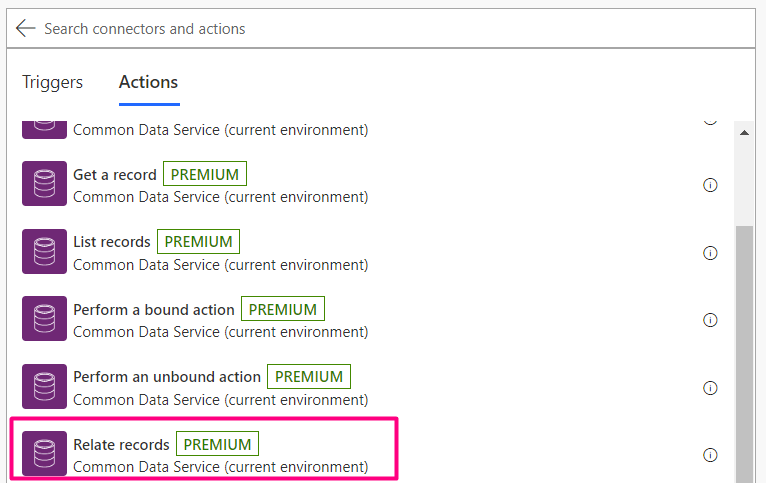Show info for Perform a bound action
Viewport: 766px width, 483px height.
pyautogui.click(x=710, y=320)
